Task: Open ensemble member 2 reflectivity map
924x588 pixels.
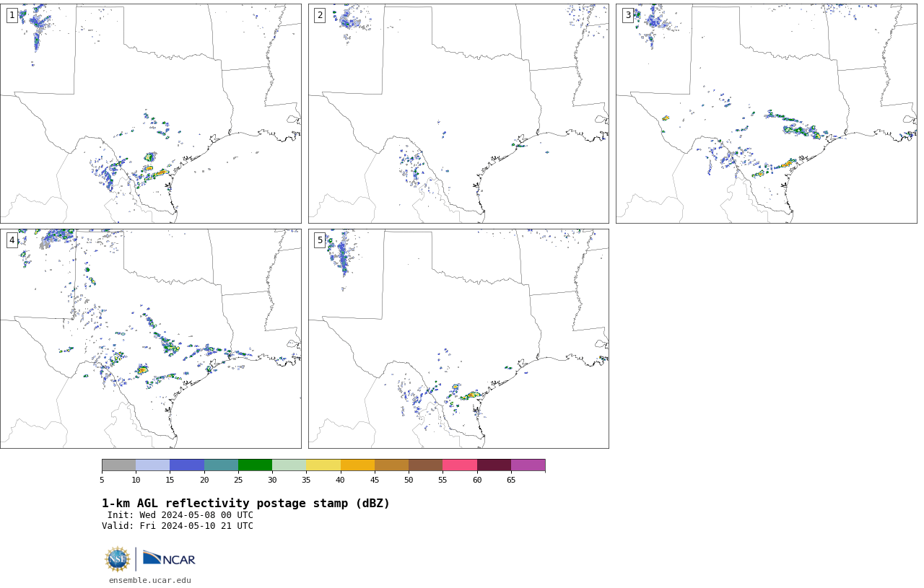Action: [458, 113]
